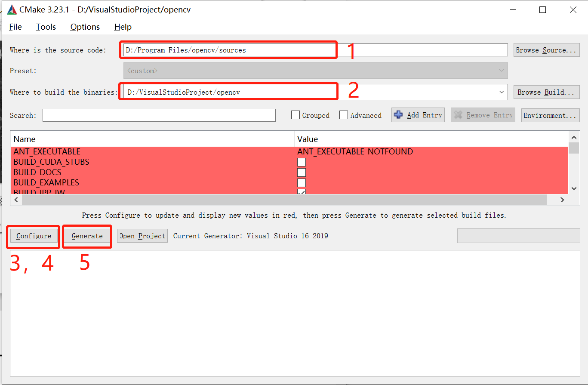The image size is (588, 385).
Task: Click the progress bar next to generator label
Action: 518,236
